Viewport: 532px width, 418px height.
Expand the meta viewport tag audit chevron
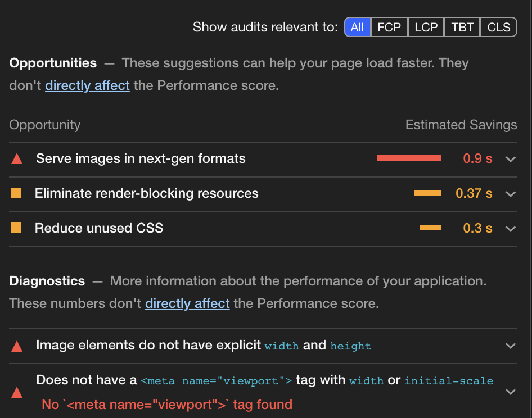click(x=511, y=392)
